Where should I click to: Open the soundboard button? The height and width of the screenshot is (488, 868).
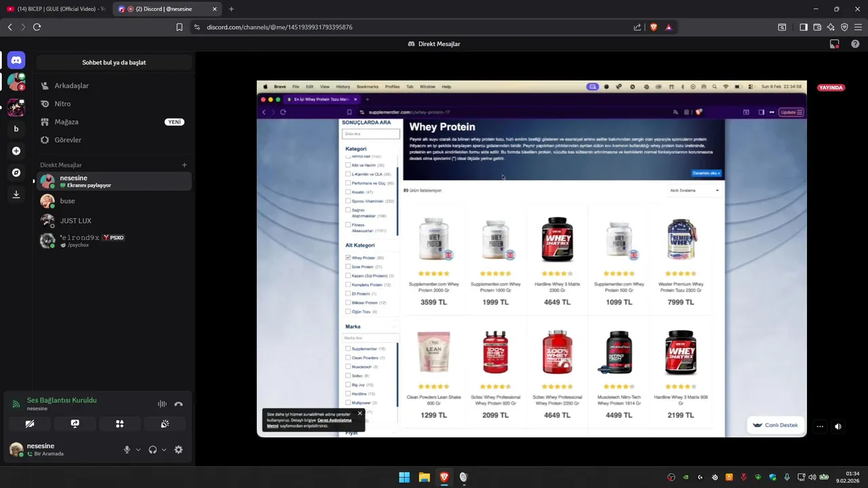[165, 424]
